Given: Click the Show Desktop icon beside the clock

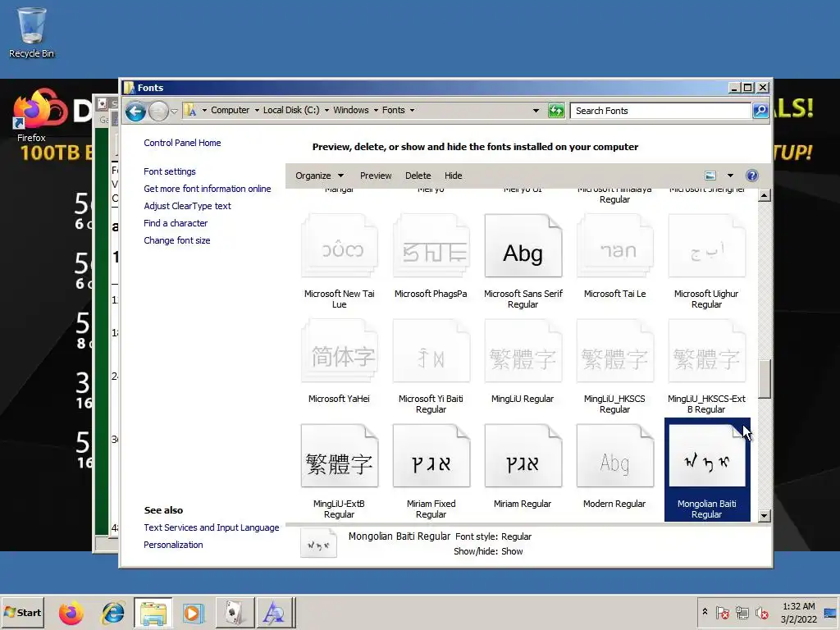Looking at the screenshot, I should (830, 613).
